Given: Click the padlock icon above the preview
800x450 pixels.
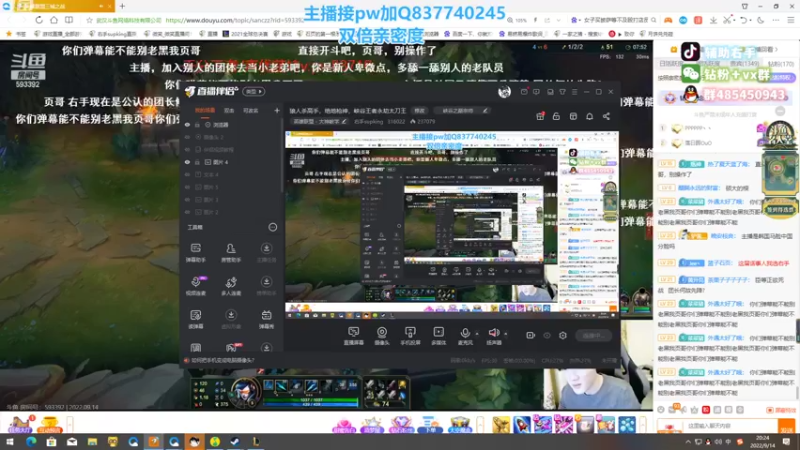Looking at the screenshot, I should [557, 116].
